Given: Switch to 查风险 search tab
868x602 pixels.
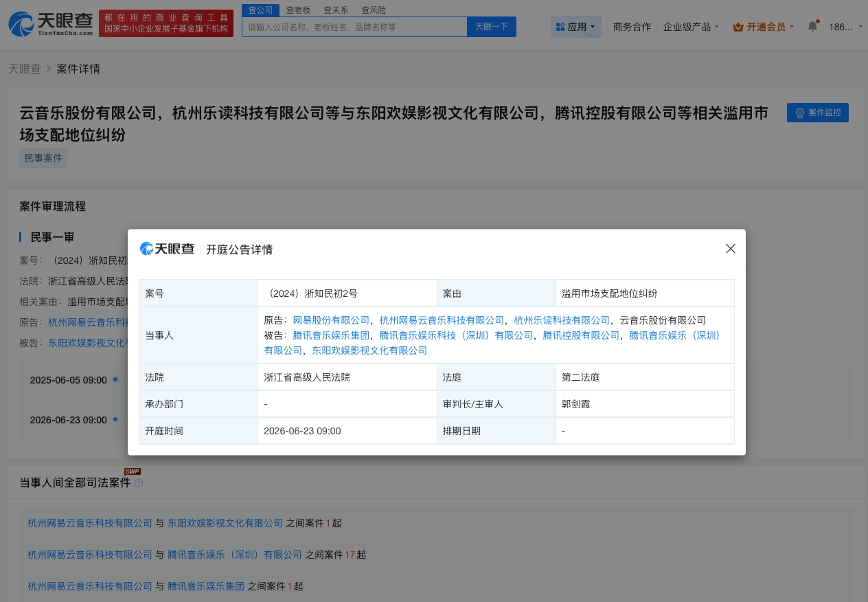Looking at the screenshot, I should pos(374,10).
